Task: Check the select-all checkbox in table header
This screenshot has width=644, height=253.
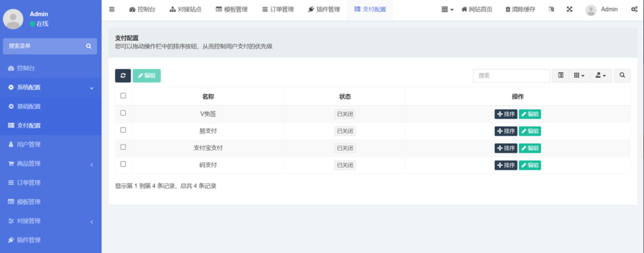Action: pyautogui.click(x=123, y=96)
